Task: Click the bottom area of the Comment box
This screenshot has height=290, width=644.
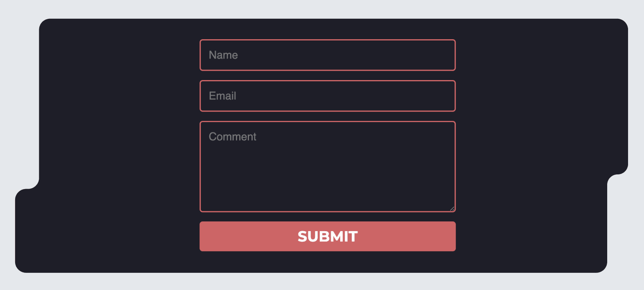Action: tap(327, 202)
